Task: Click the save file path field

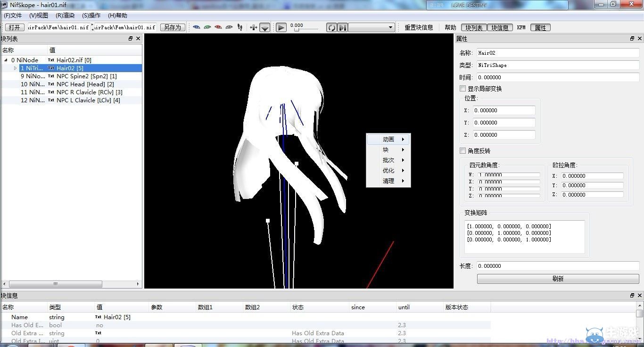Action: 125,27
